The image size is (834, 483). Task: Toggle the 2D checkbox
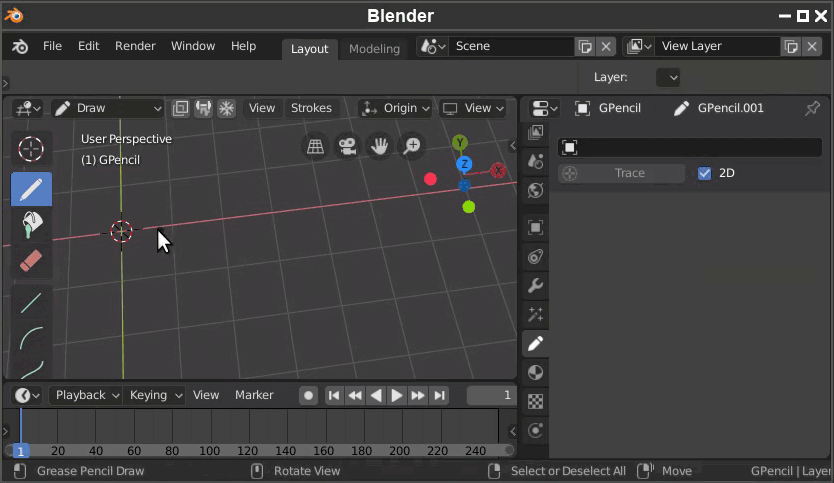[x=704, y=173]
